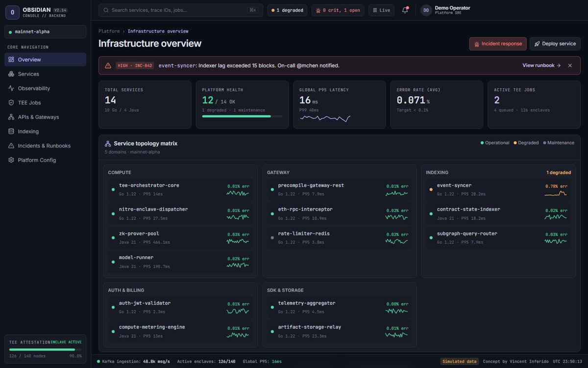
Task: Open Incidents & Runbooks
Action: point(45,146)
